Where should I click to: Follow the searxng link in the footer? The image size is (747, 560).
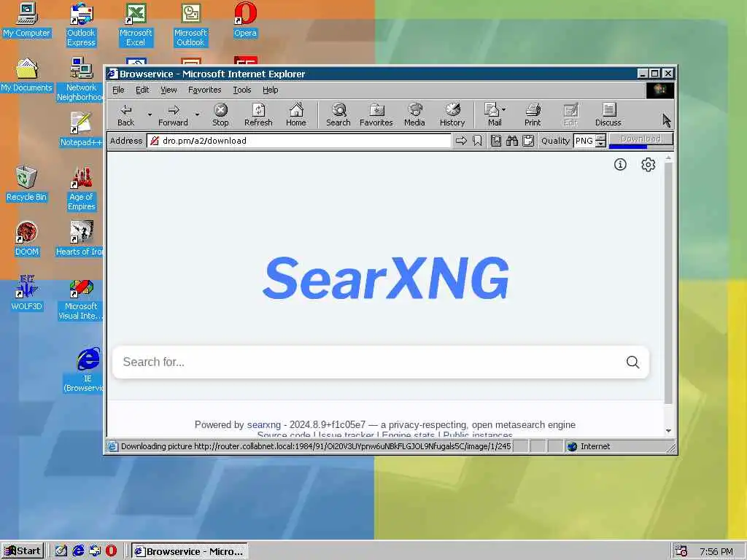(264, 425)
